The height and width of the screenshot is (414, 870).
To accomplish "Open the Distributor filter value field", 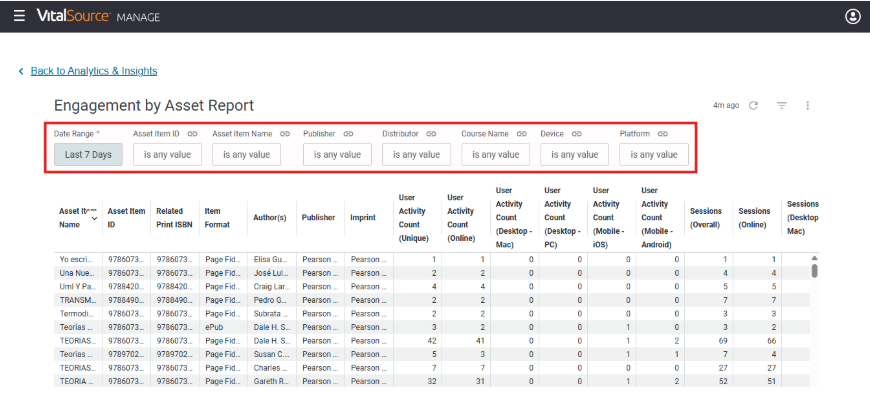I will coord(417,155).
